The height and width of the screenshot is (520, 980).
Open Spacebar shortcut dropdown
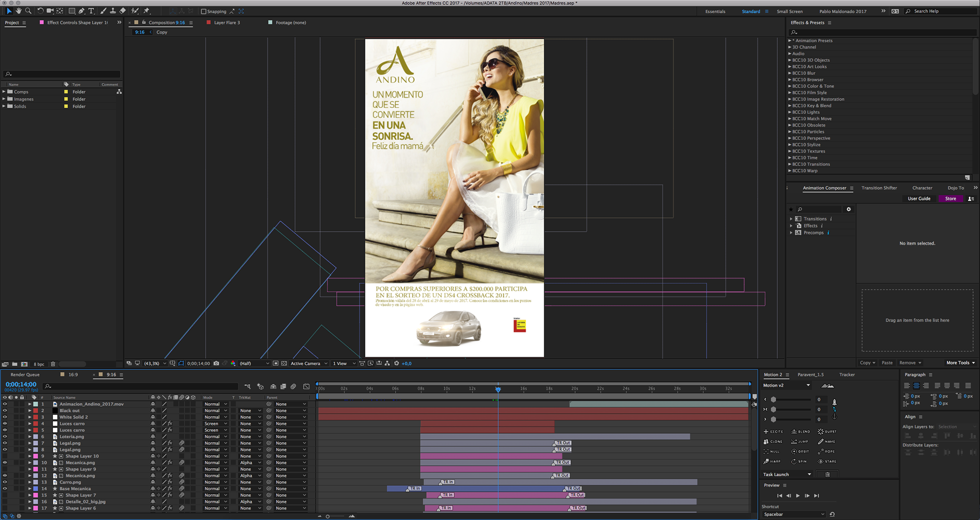[x=793, y=514]
